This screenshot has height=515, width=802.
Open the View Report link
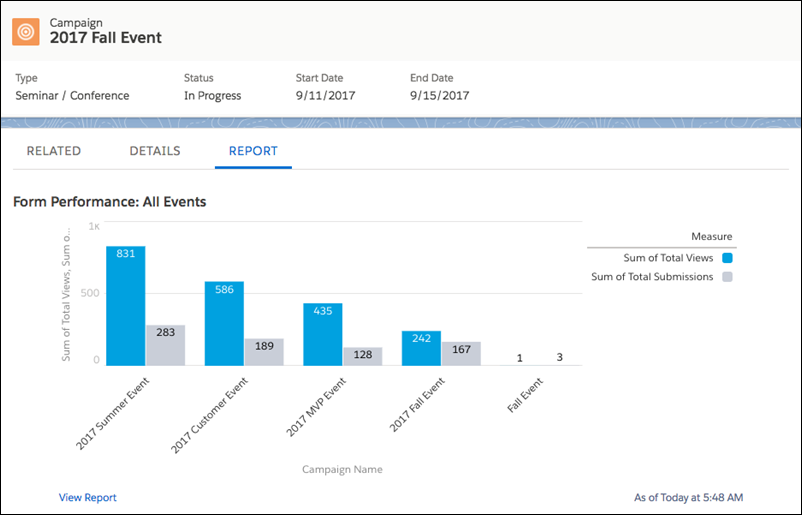(87, 497)
